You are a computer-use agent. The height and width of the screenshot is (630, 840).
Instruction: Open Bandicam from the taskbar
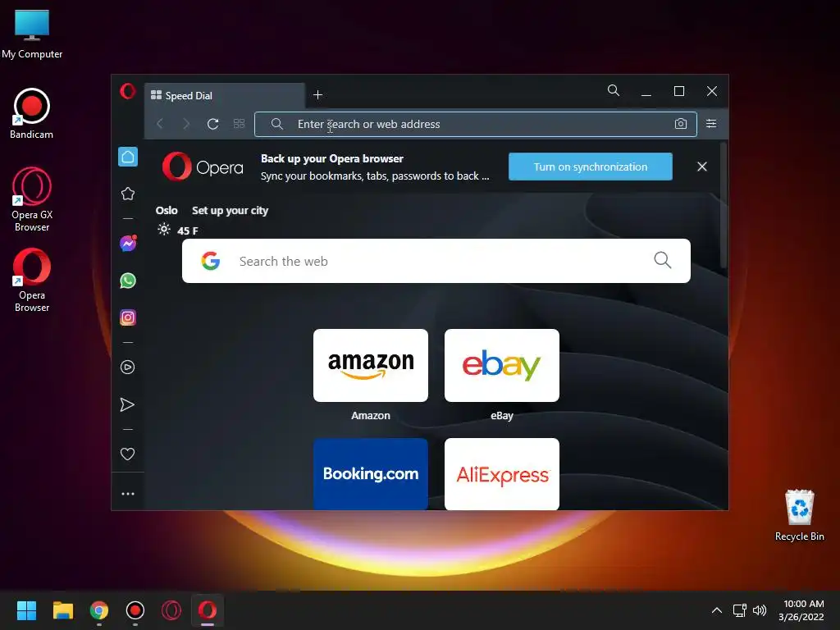pyautogui.click(x=135, y=610)
